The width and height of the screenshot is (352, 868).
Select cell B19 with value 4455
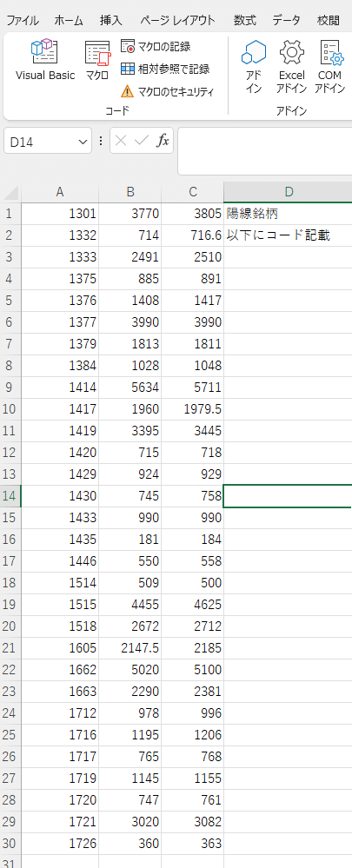(130, 605)
